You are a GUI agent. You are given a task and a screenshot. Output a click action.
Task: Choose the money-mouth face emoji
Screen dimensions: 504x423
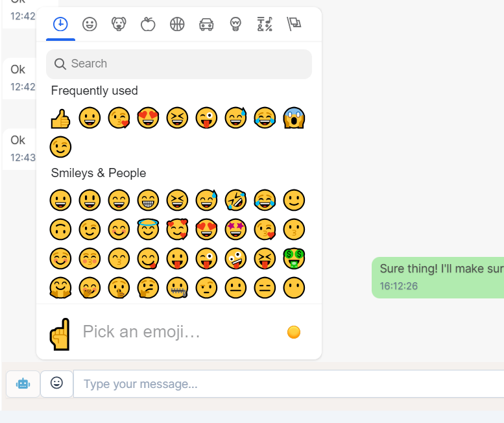294,258
